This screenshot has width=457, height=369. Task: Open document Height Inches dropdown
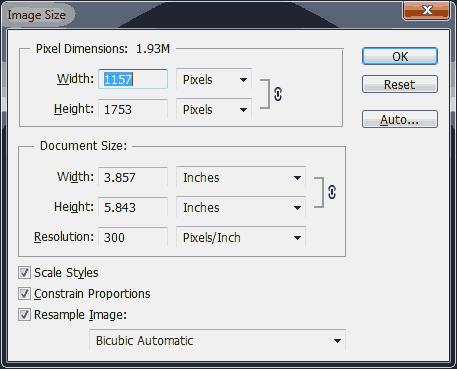click(x=241, y=207)
